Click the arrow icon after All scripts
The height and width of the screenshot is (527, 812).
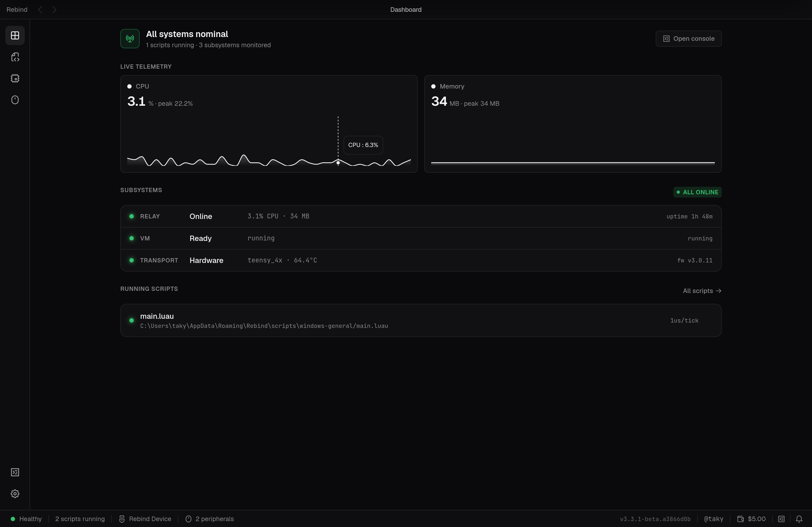[719, 291]
